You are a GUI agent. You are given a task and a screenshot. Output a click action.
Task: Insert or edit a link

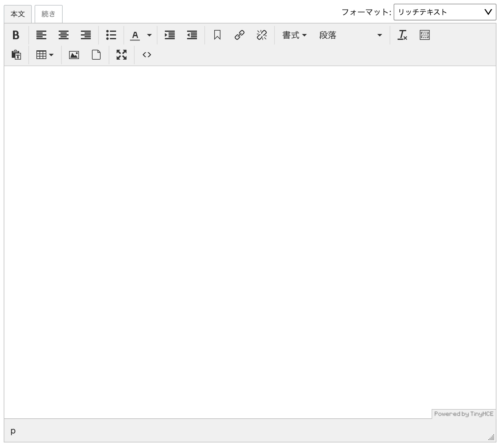[x=240, y=35]
